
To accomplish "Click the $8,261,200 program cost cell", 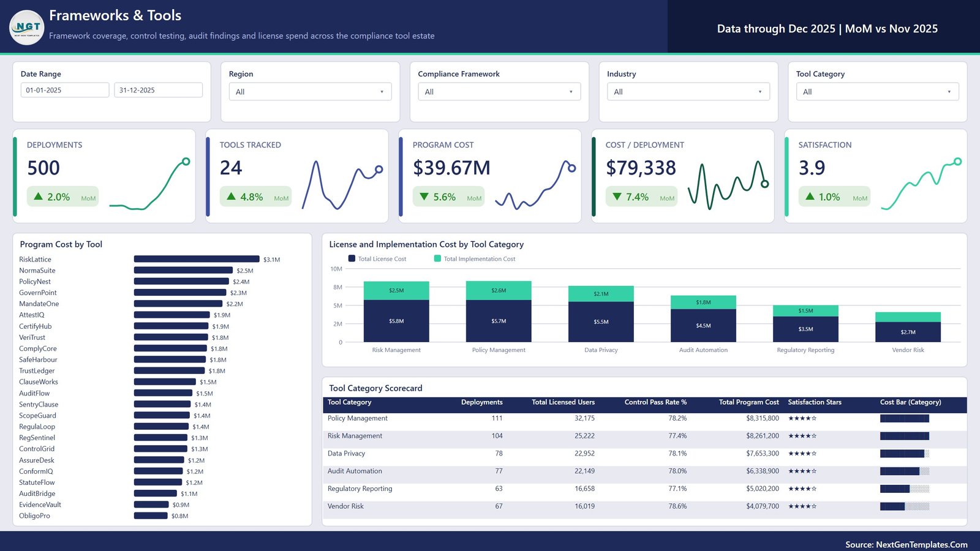I will [763, 436].
